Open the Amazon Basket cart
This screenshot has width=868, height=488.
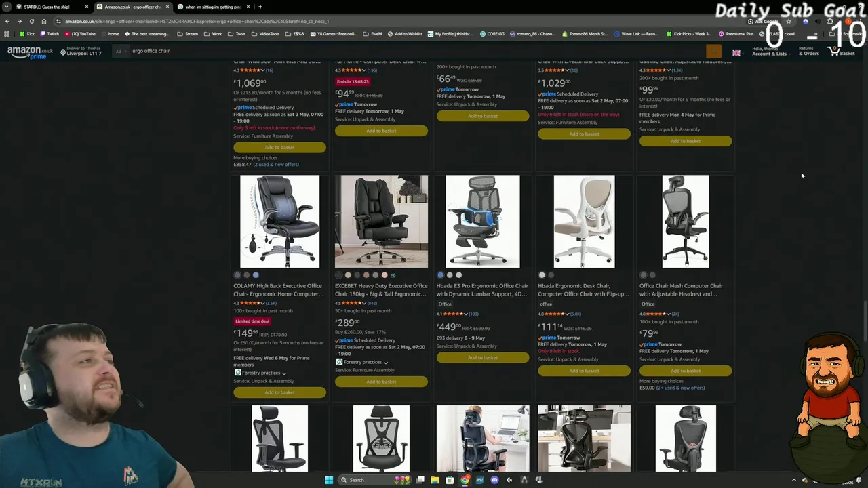point(842,52)
